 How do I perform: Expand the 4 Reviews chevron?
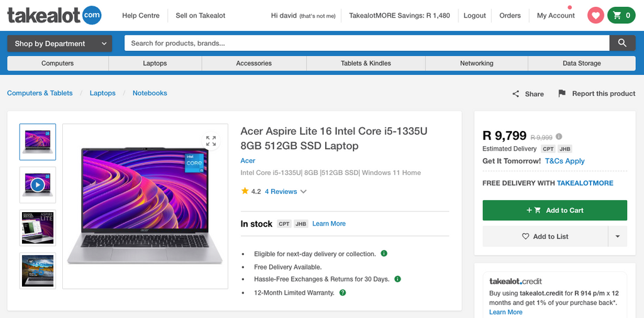coord(304,191)
